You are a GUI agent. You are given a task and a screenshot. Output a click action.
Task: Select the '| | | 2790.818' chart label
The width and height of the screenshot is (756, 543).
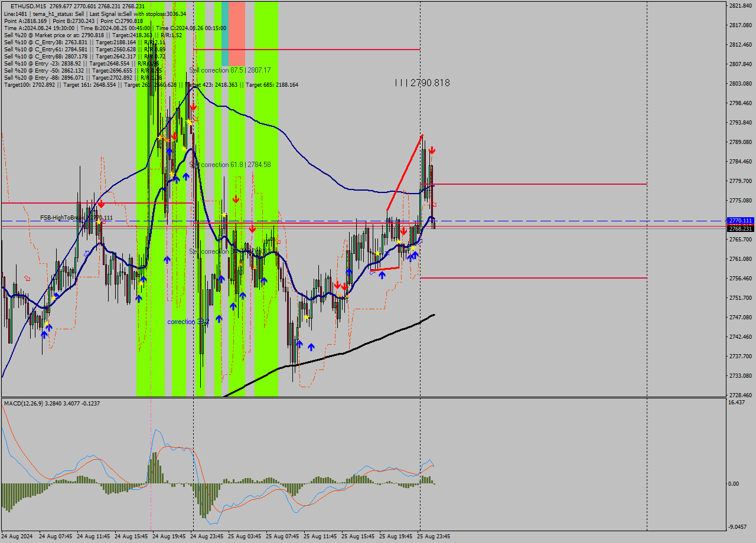point(422,83)
